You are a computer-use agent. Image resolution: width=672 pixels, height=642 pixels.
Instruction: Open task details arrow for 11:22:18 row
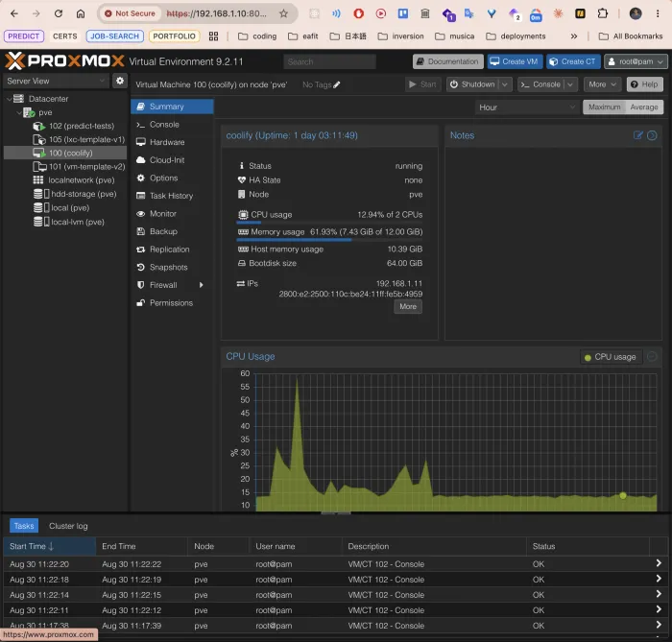tap(659, 579)
